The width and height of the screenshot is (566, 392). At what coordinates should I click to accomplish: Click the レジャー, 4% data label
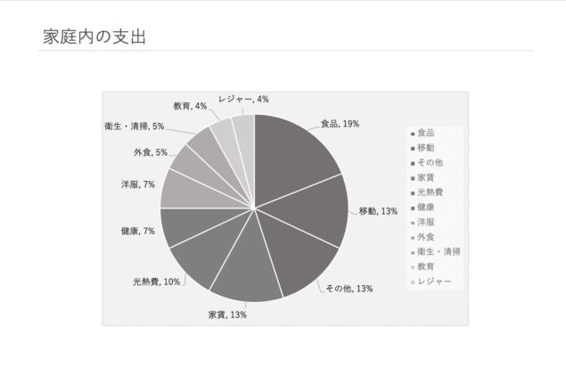point(243,99)
